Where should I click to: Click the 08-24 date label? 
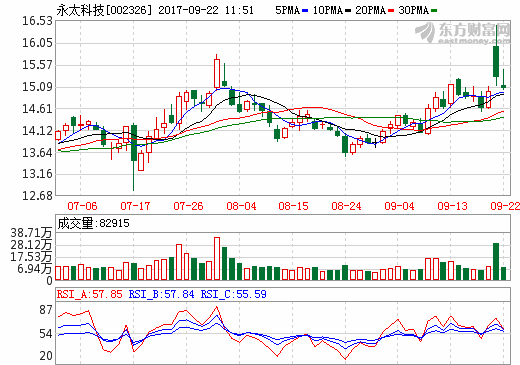click(x=346, y=206)
